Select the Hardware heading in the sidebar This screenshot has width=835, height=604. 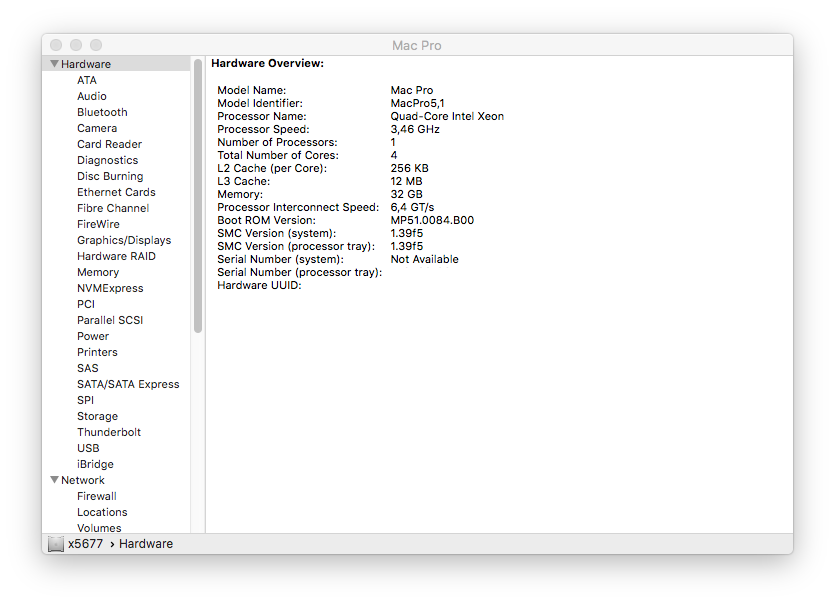click(x=86, y=64)
